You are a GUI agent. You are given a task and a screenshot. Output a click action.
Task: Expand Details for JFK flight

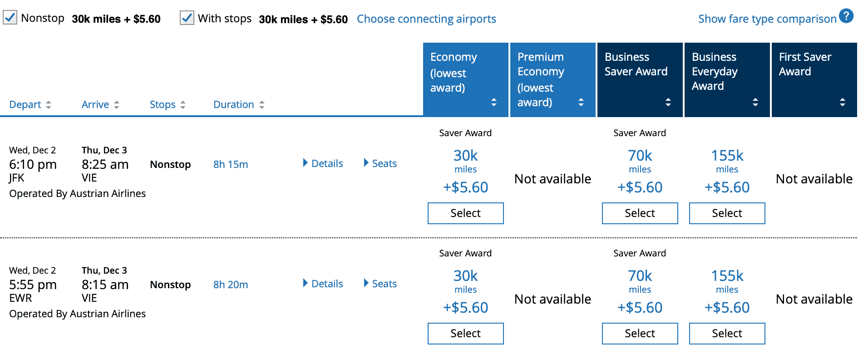(323, 163)
